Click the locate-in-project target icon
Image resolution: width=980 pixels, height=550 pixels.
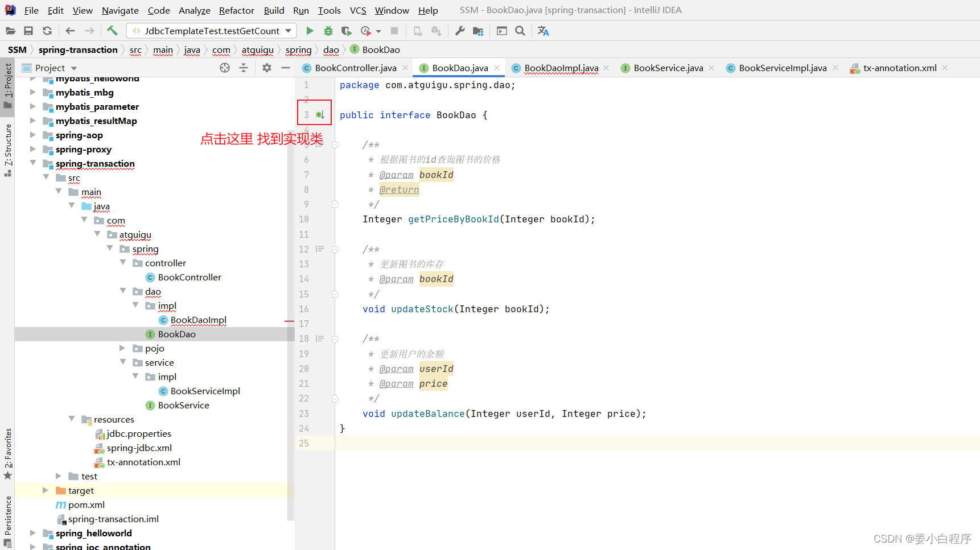point(225,68)
